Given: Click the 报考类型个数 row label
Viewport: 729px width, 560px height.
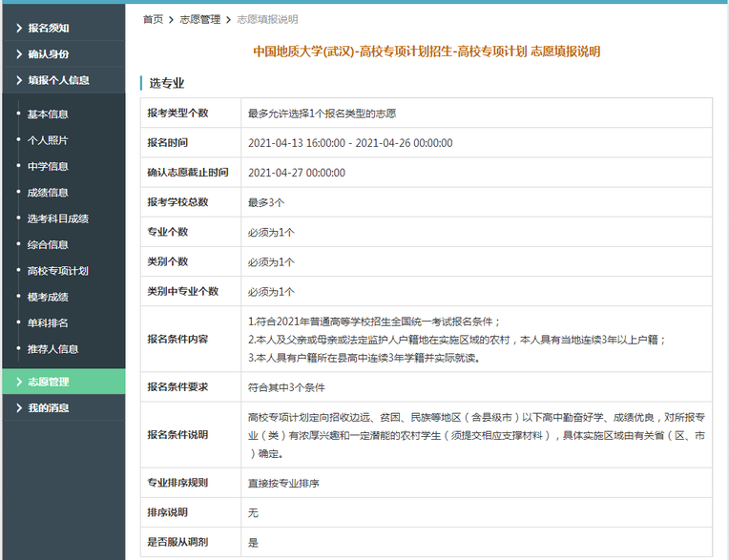Looking at the screenshot, I should [177, 113].
